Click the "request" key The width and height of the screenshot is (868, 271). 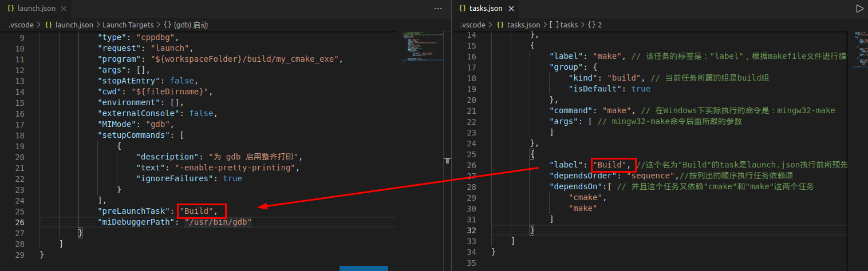click(120, 49)
